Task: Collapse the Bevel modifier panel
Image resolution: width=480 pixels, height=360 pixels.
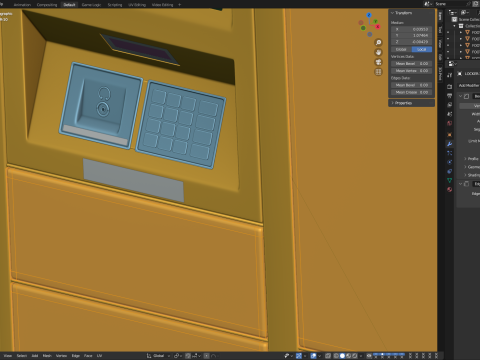Action: 461,96
